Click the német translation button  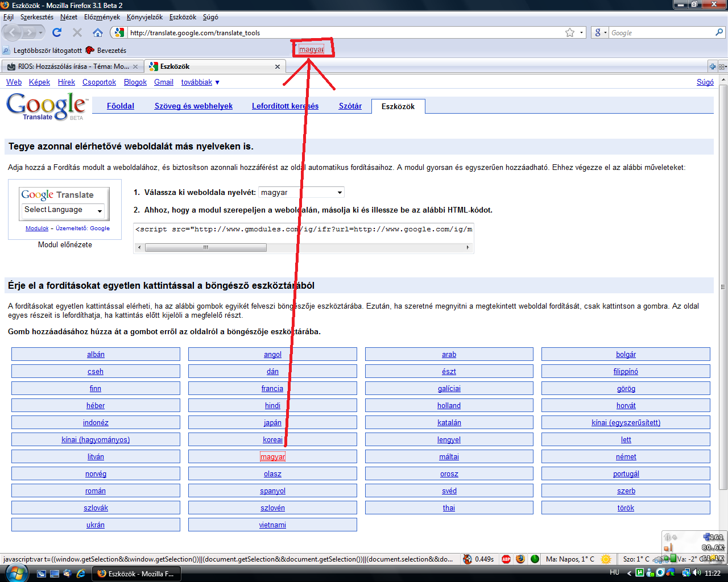pyautogui.click(x=626, y=457)
